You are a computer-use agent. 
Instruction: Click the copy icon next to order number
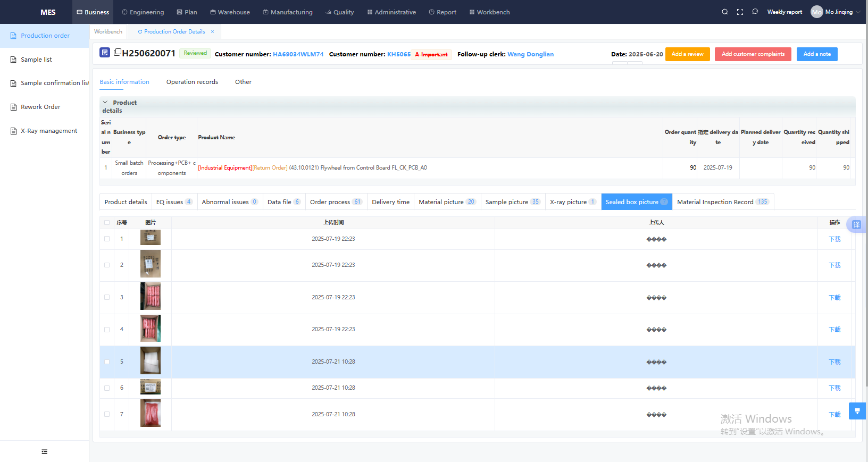118,52
